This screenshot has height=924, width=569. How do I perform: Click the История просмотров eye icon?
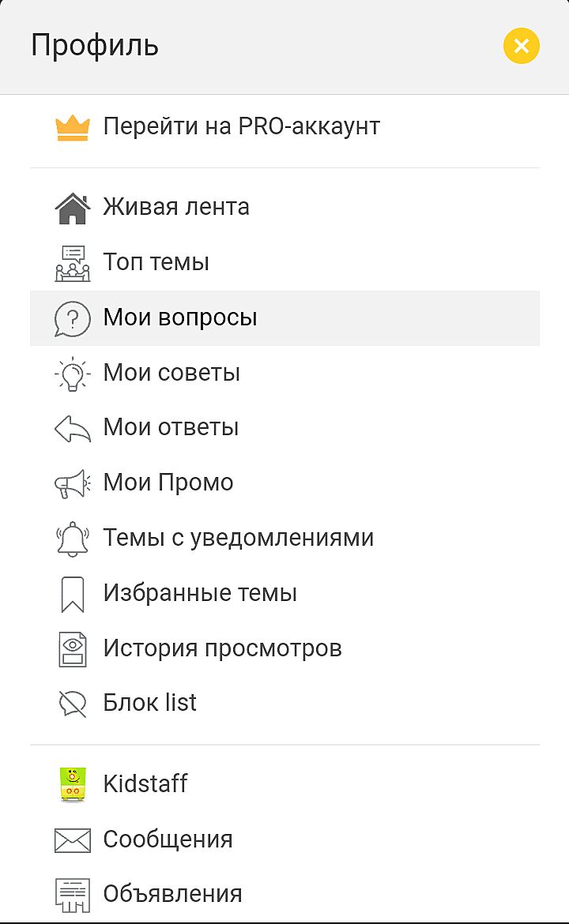coord(72,649)
